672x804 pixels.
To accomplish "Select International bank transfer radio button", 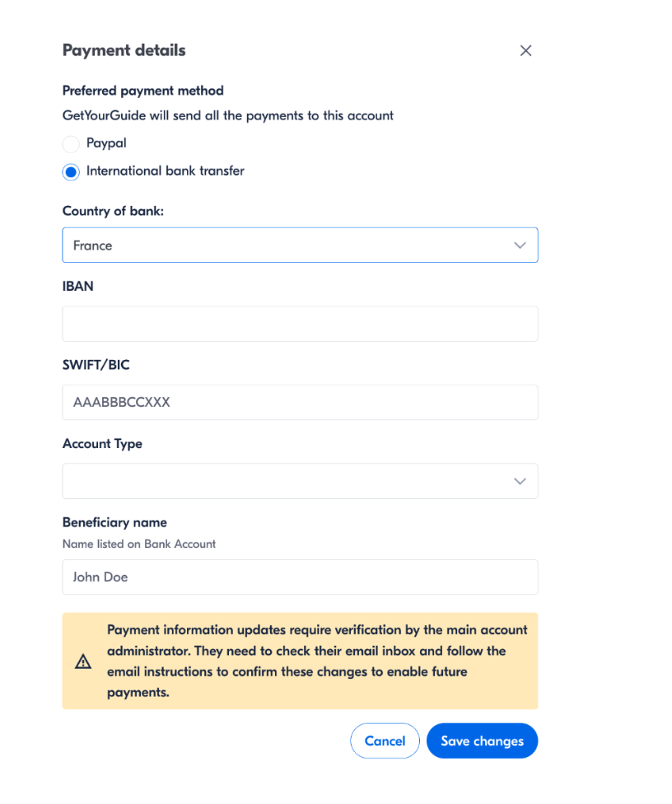I will pyautogui.click(x=71, y=172).
